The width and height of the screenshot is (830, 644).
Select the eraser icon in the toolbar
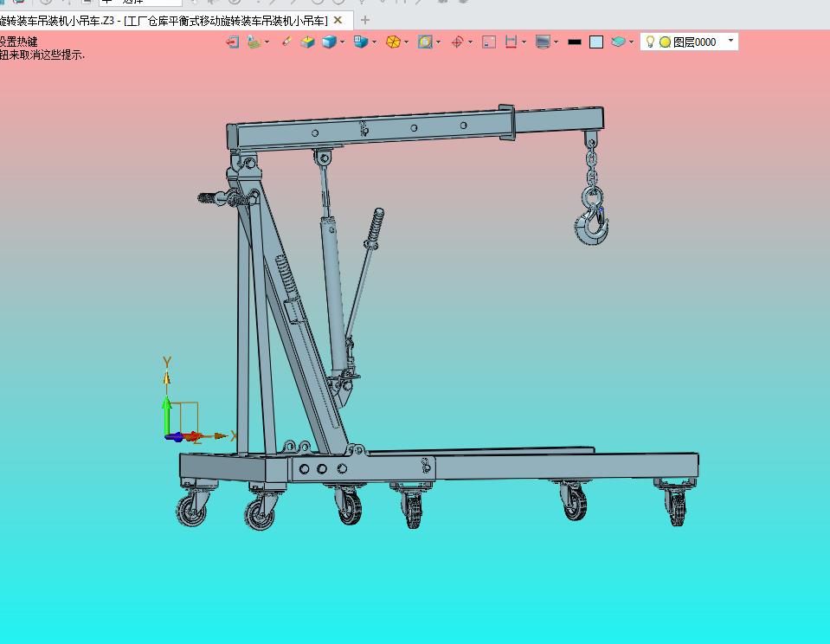coord(286,42)
